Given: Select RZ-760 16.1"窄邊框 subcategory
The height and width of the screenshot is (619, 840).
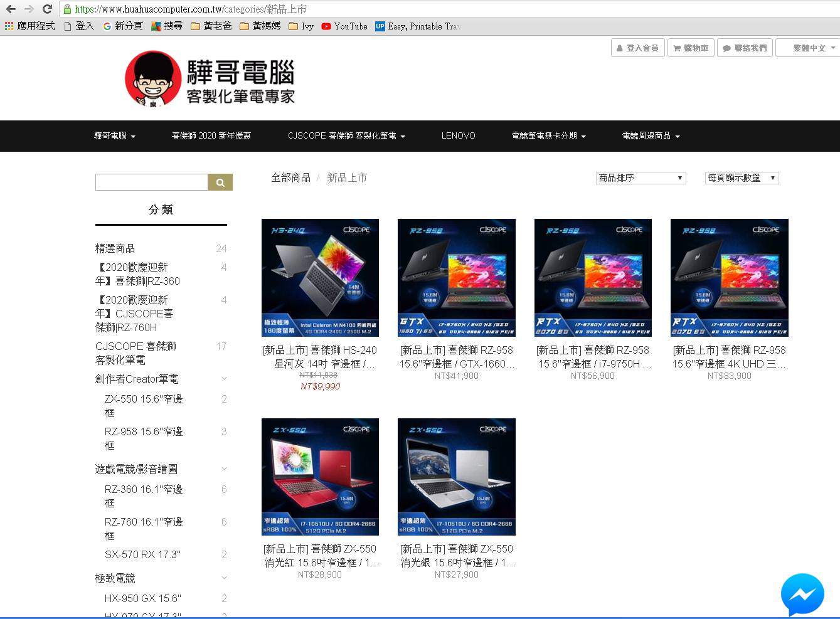Looking at the screenshot, I should tap(144, 529).
